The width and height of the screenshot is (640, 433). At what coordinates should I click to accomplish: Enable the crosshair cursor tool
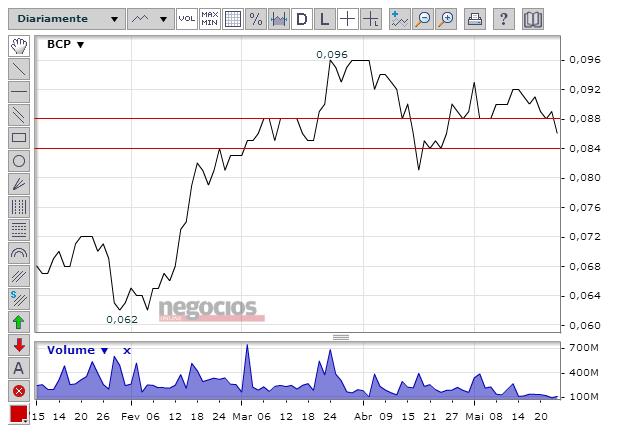pyautogui.click(x=348, y=19)
